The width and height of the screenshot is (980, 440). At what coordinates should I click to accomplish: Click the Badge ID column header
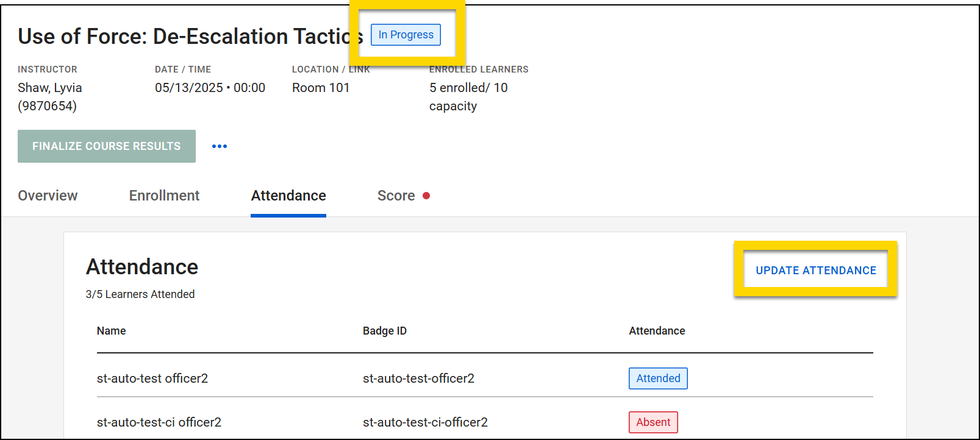[x=384, y=331]
